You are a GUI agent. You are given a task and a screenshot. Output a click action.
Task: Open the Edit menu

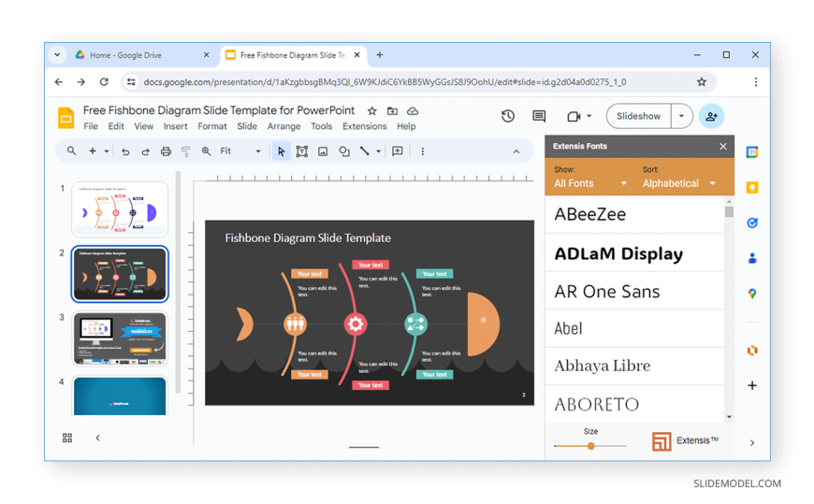point(116,126)
